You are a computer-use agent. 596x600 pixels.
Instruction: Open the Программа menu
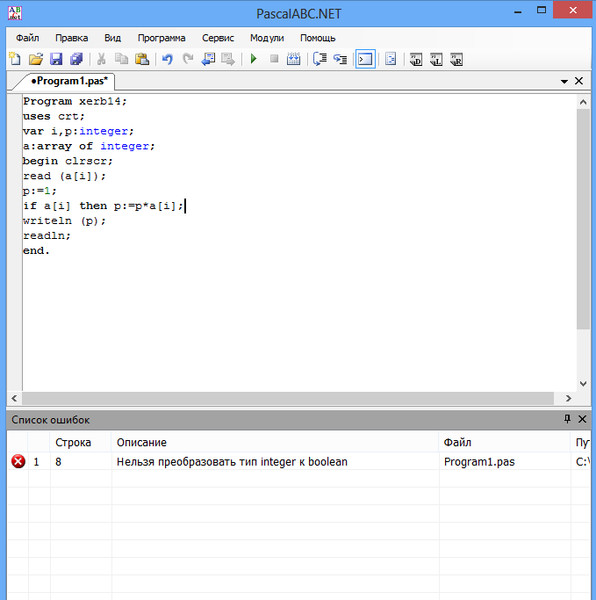tap(161, 38)
